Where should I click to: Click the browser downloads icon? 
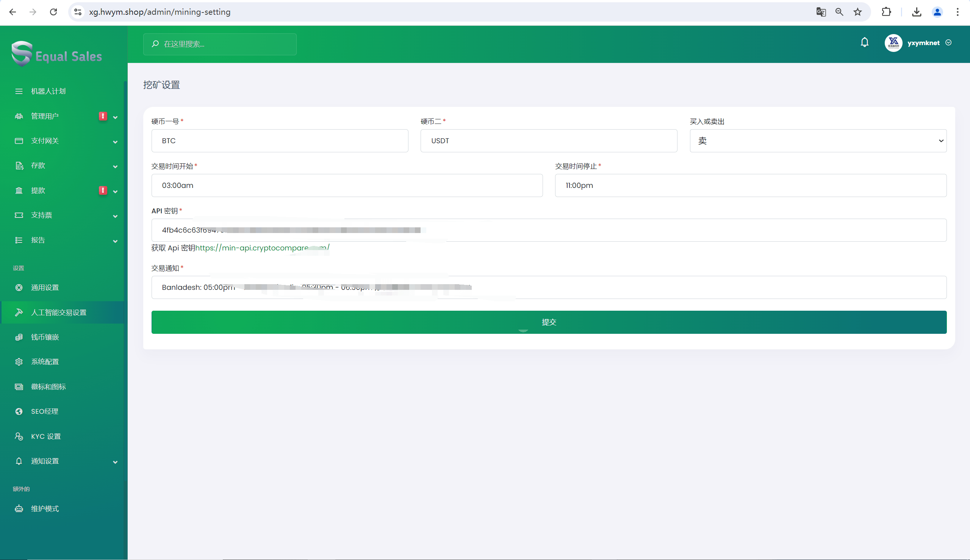[x=917, y=12]
